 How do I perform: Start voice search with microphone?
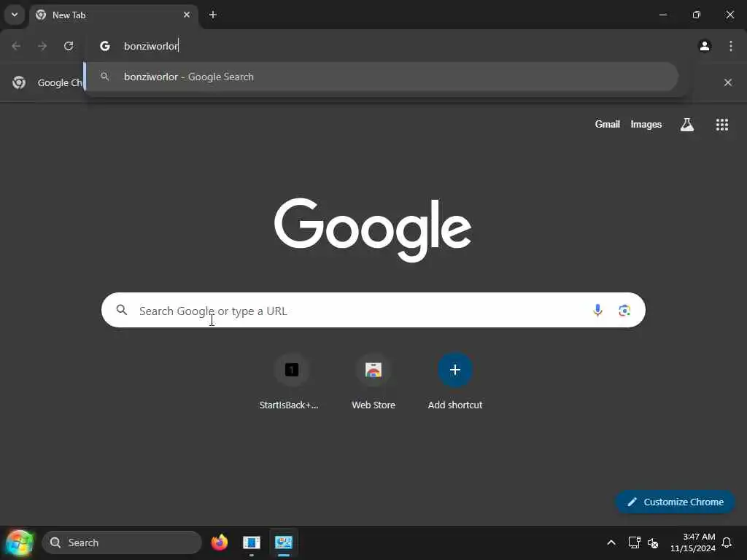[597, 311]
